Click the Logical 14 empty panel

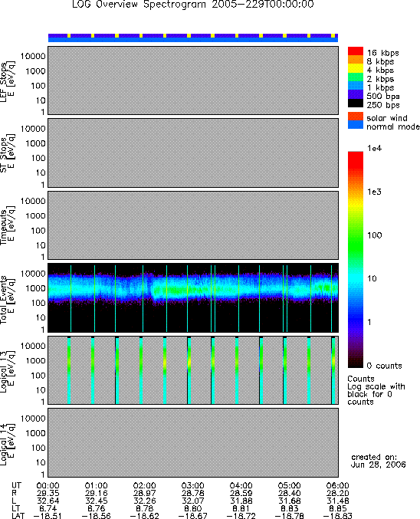tap(193, 442)
